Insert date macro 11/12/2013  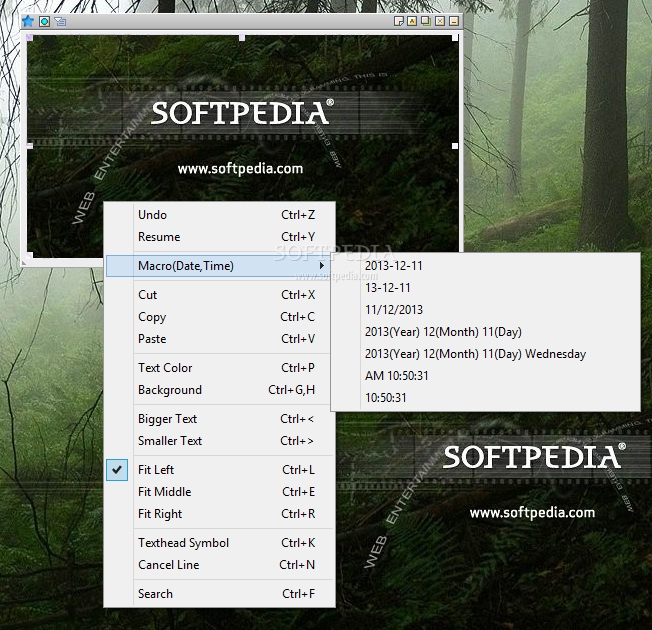point(485,310)
